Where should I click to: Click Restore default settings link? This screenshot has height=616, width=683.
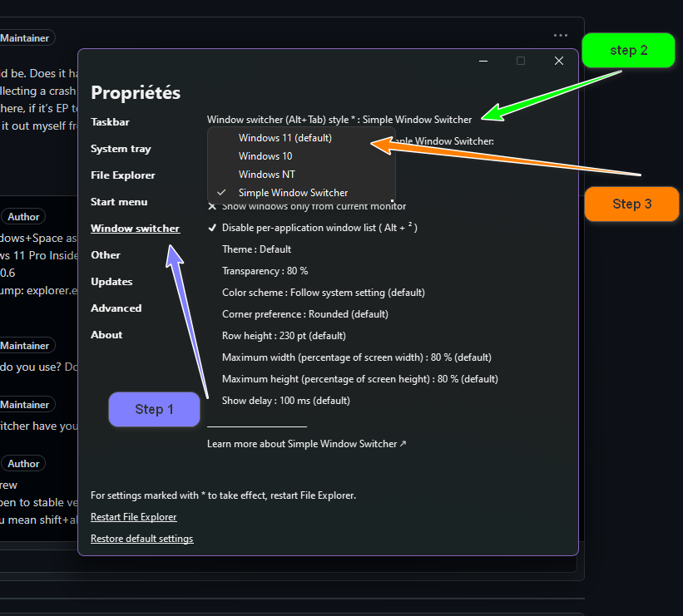pyautogui.click(x=142, y=539)
